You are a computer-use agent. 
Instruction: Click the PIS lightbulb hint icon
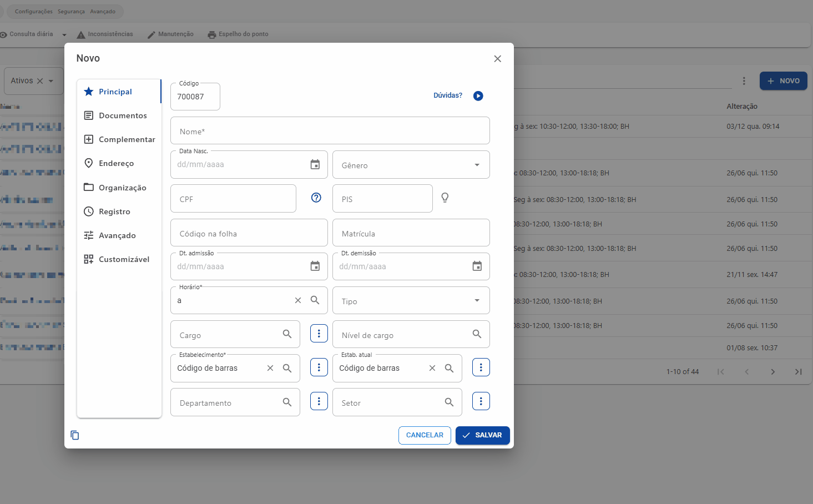coord(445,198)
